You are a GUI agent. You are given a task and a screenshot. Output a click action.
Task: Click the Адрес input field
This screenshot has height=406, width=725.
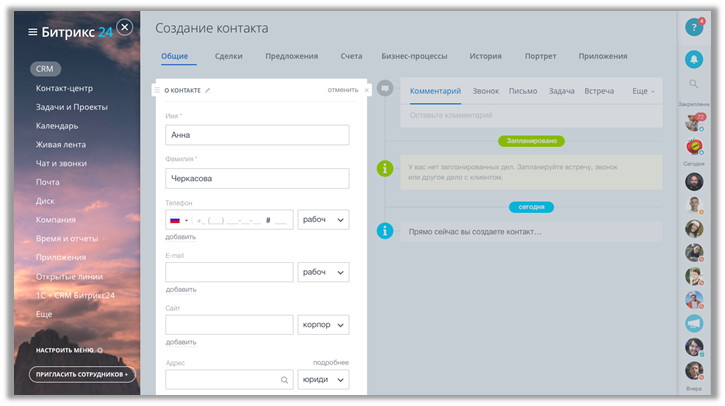pyautogui.click(x=229, y=380)
